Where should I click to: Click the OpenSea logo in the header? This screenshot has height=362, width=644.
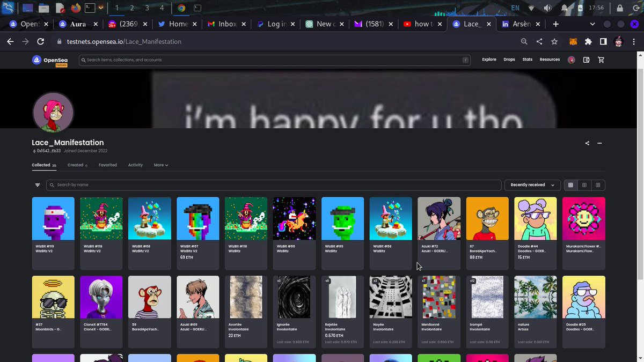(x=49, y=60)
